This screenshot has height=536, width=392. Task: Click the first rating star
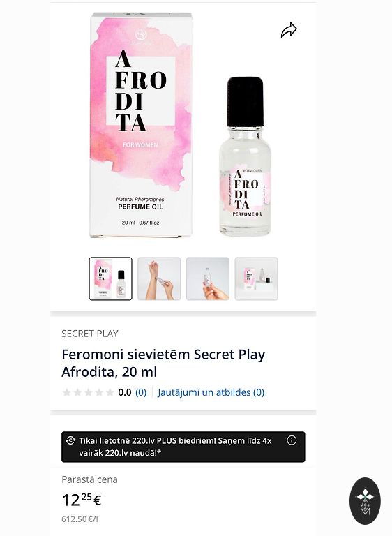tap(67, 392)
